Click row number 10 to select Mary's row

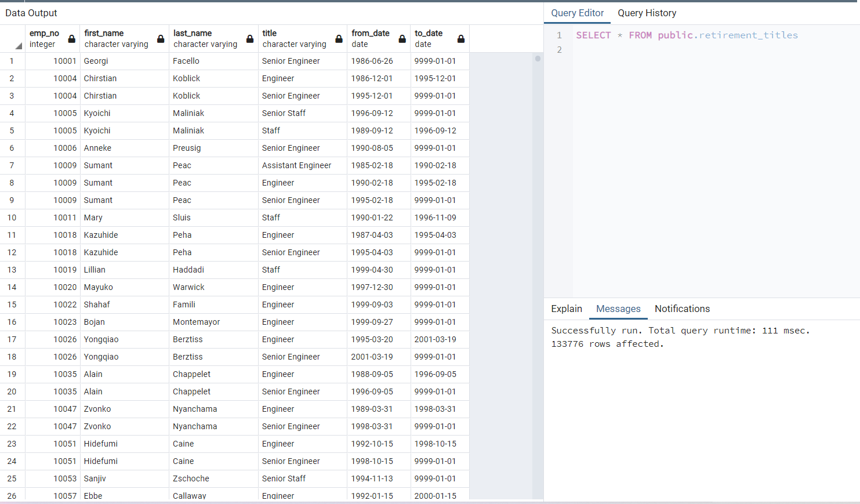coord(12,217)
